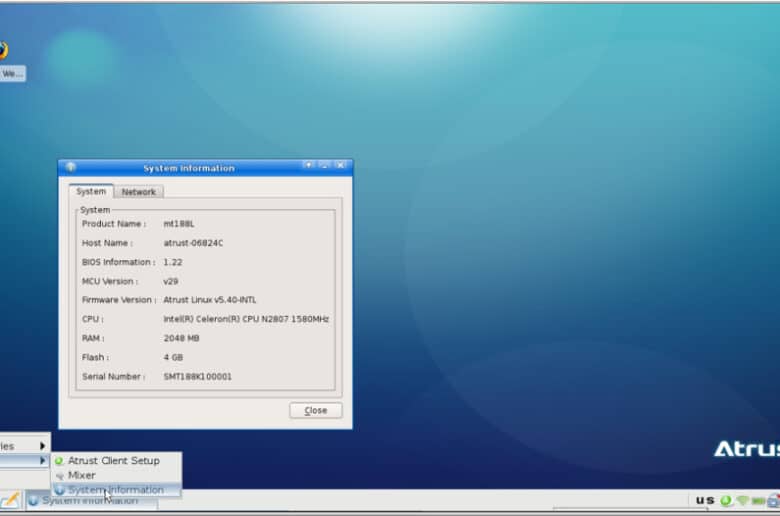
Task: Click serial number SMT188K100001
Action: tap(198, 377)
